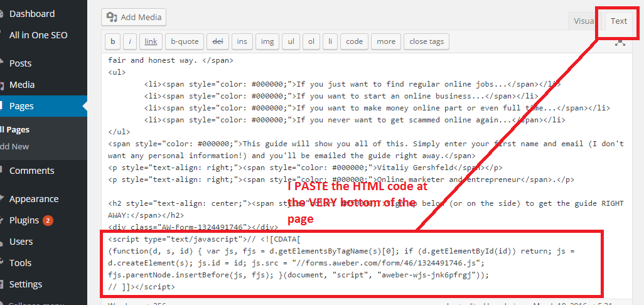Insert unordered list ul tag
This screenshot has height=305, width=644.
point(291,41)
